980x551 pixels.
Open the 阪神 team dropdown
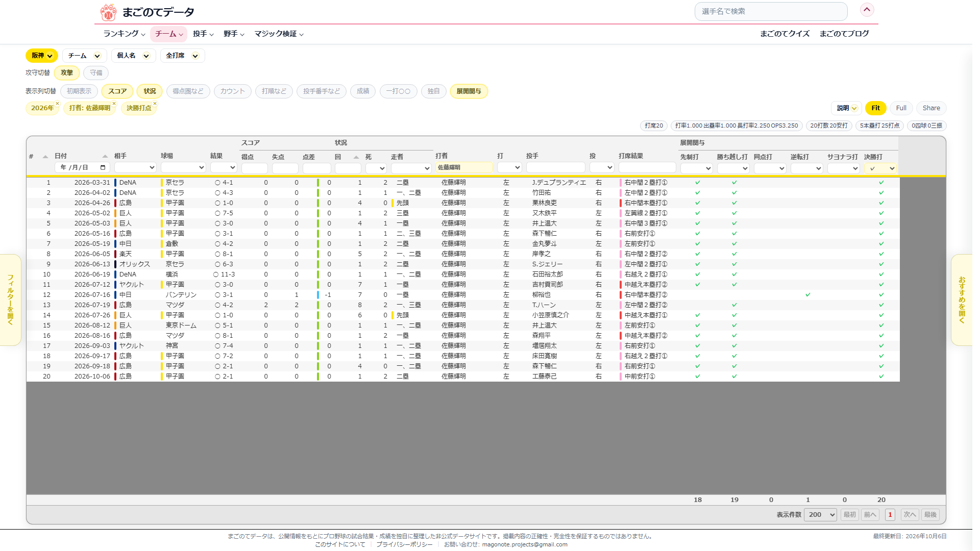pos(41,56)
